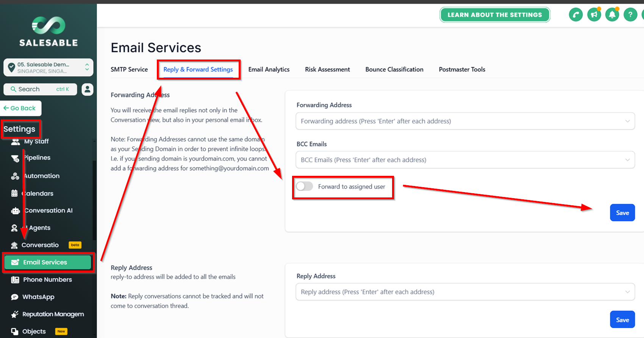The height and width of the screenshot is (338, 644).
Task: Go to WhatsApp settings
Action: click(38, 297)
